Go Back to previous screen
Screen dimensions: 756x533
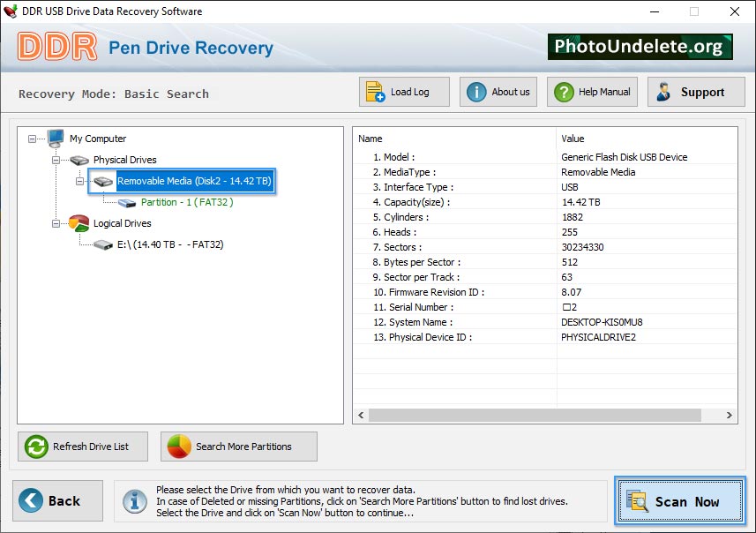click(x=58, y=500)
